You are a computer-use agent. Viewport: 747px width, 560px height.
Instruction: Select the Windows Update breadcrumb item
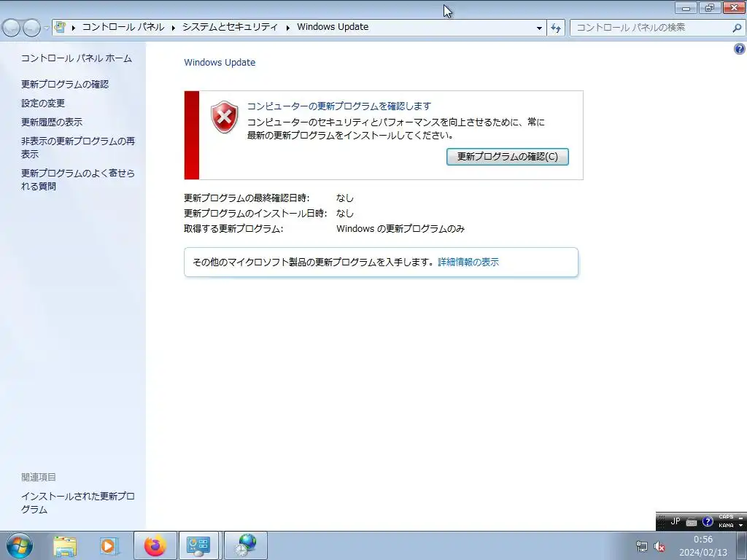[333, 27]
